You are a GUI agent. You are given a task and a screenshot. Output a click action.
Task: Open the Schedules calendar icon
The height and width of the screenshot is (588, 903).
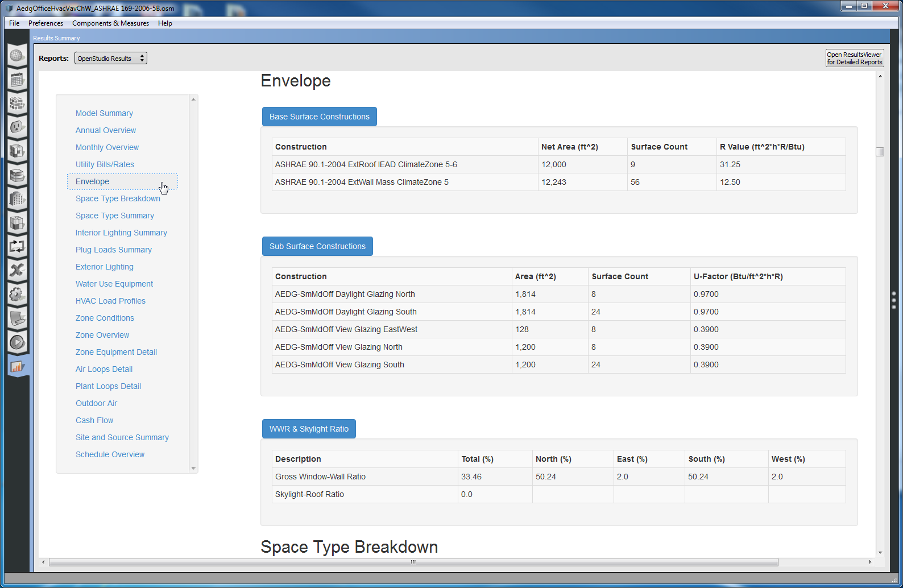pyautogui.click(x=16, y=80)
